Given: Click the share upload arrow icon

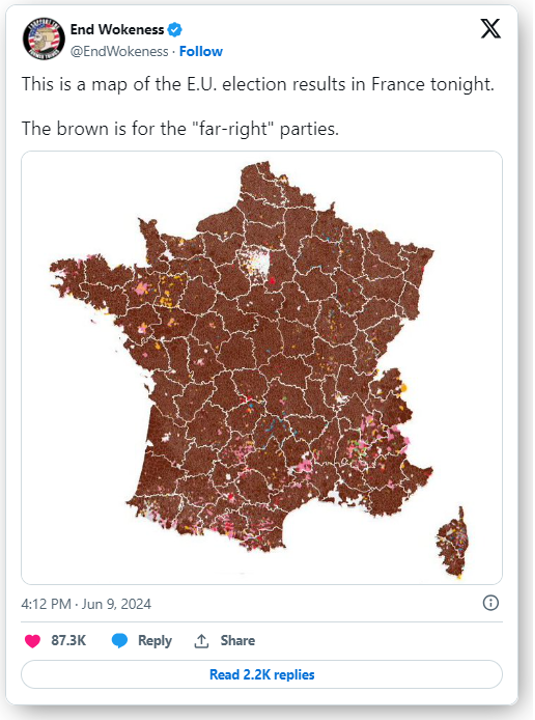Looking at the screenshot, I should tap(201, 641).
